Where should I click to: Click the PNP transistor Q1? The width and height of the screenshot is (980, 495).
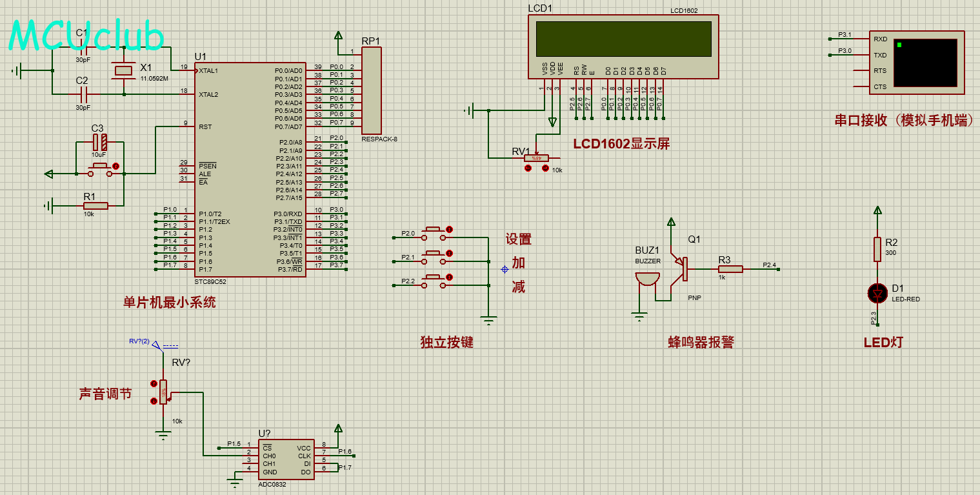(681, 268)
